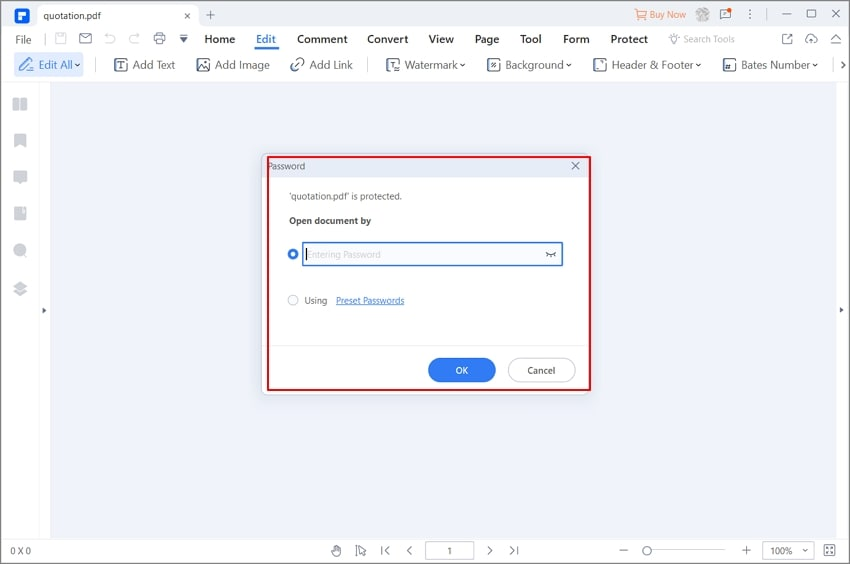
Task: Close the quotation.pdf tab
Action: pyautogui.click(x=187, y=16)
